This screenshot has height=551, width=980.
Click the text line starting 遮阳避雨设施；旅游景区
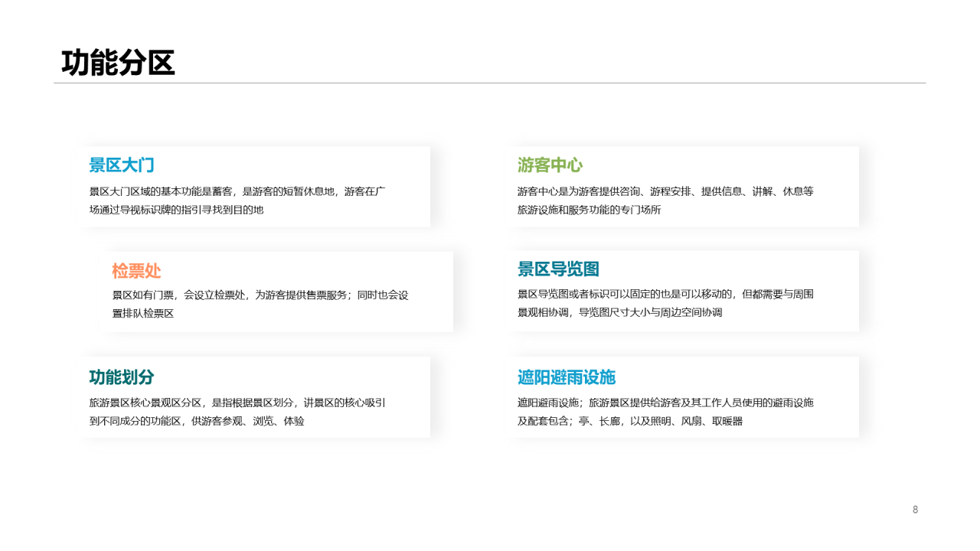point(665,403)
